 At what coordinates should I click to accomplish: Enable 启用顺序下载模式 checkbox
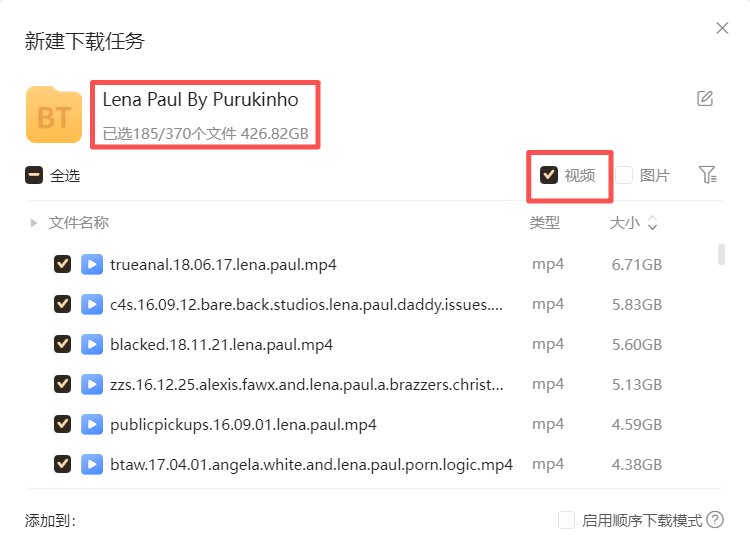coord(567,520)
